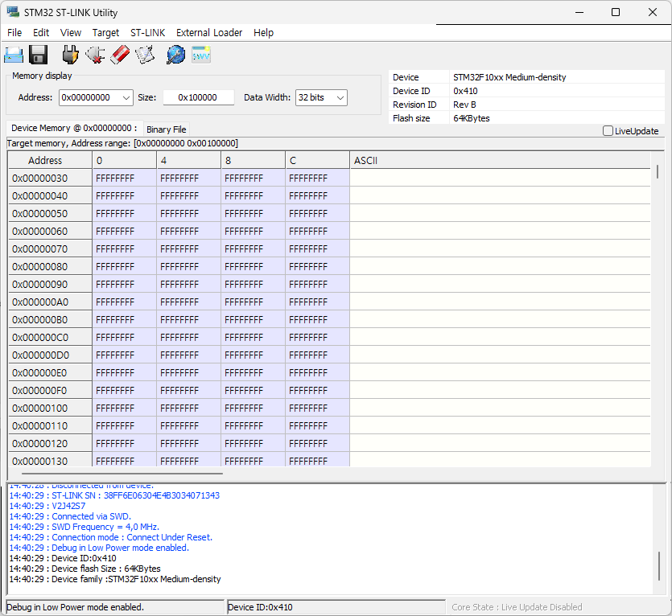Image resolution: width=672 pixels, height=616 pixels.
Task: Open the External Loader menu
Action: 209,32
